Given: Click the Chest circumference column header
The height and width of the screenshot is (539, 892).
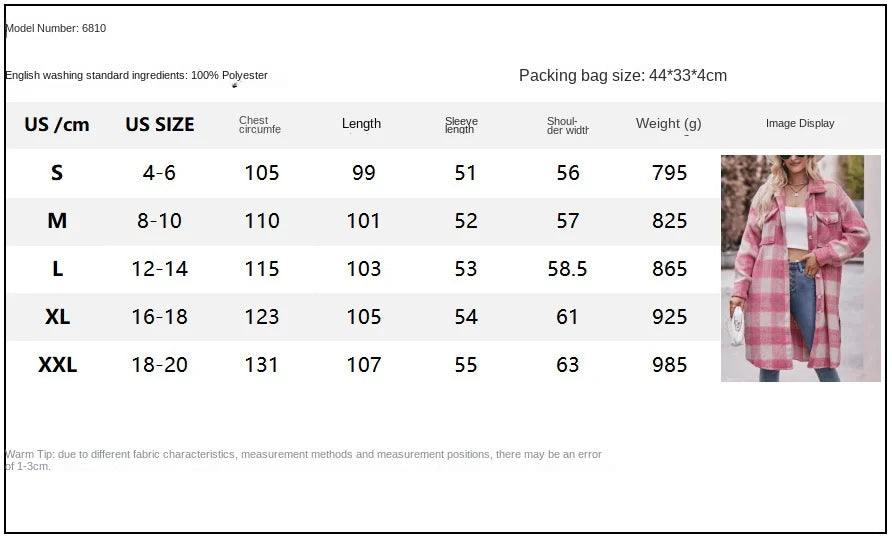Looking at the screenshot, I should [260, 125].
